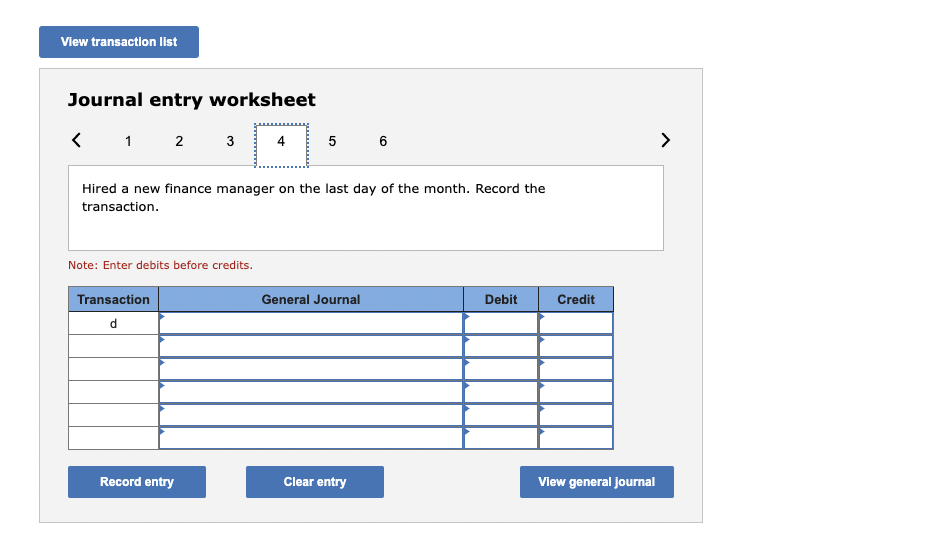Click the Credit field in fifth row
Image resolution: width=950 pixels, height=544 pixels.
pyautogui.click(x=576, y=415)
